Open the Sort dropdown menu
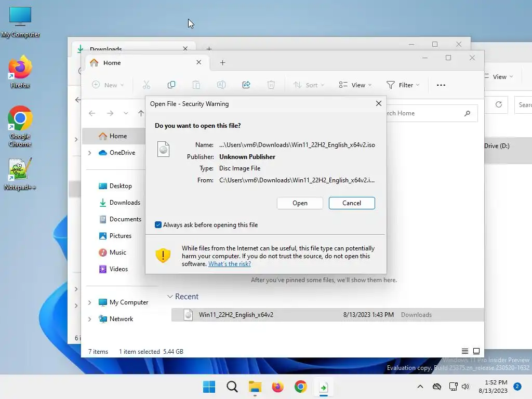This screenshot has height=399, width=532. tap(309, 85)
